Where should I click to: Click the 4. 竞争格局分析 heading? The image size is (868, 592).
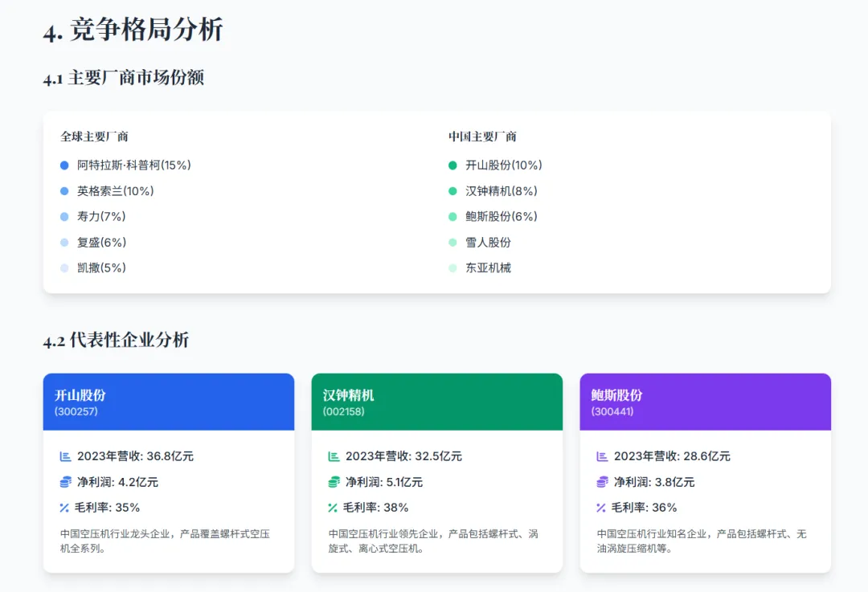point(133,30)
